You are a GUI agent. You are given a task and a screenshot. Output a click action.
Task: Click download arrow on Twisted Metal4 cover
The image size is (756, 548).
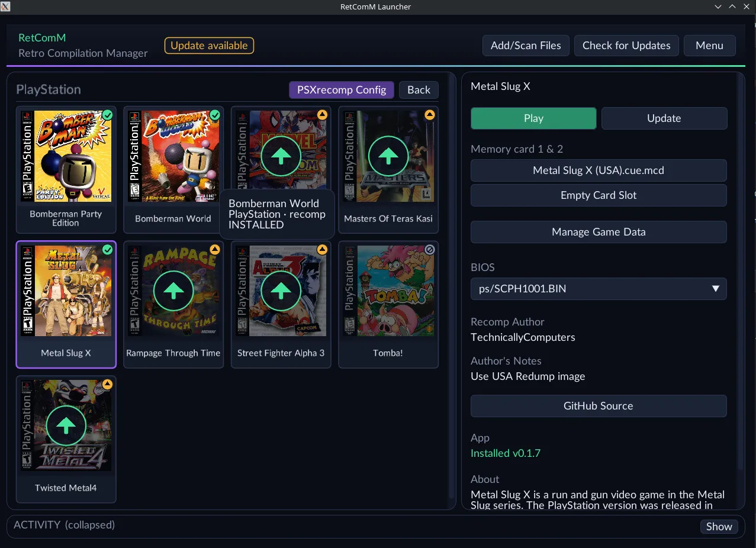(x=66, y=425)
